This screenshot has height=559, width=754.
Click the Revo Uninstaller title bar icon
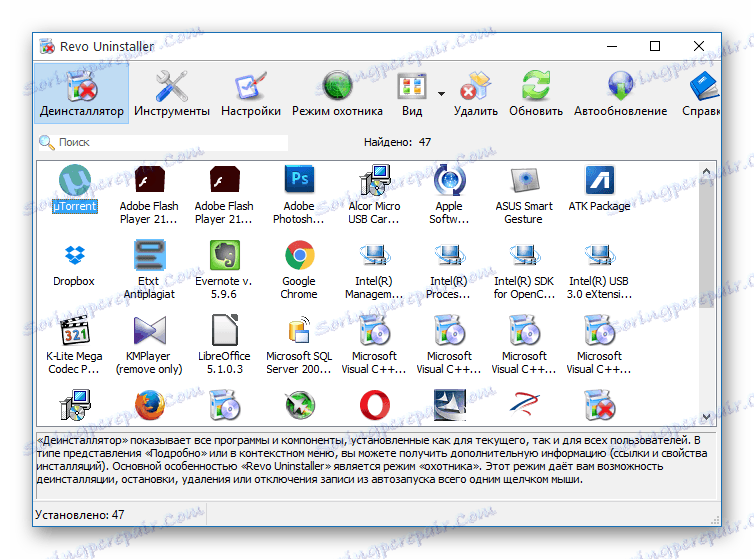coord(47,47)
